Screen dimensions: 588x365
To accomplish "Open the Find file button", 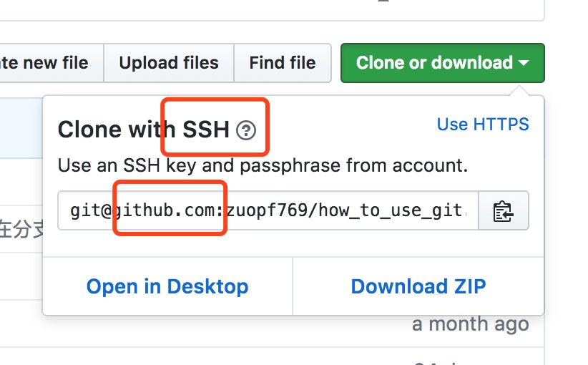I will (x=283, y=63).
